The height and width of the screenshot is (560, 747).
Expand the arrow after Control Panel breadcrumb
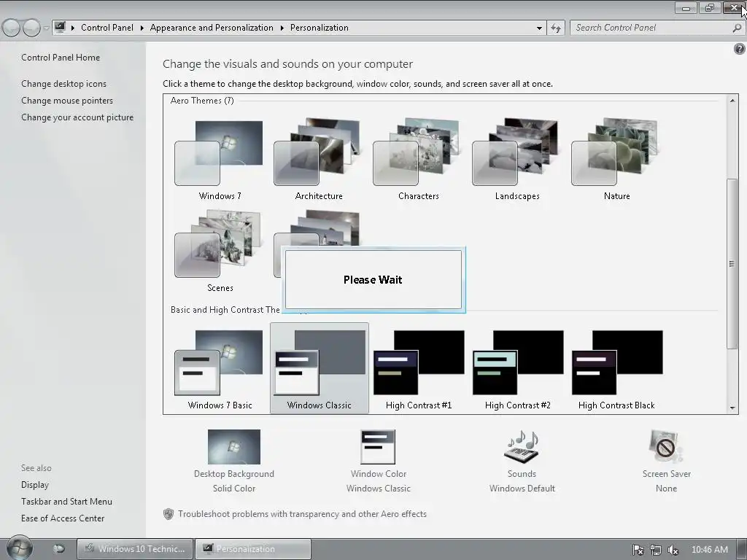pos(142,28)
